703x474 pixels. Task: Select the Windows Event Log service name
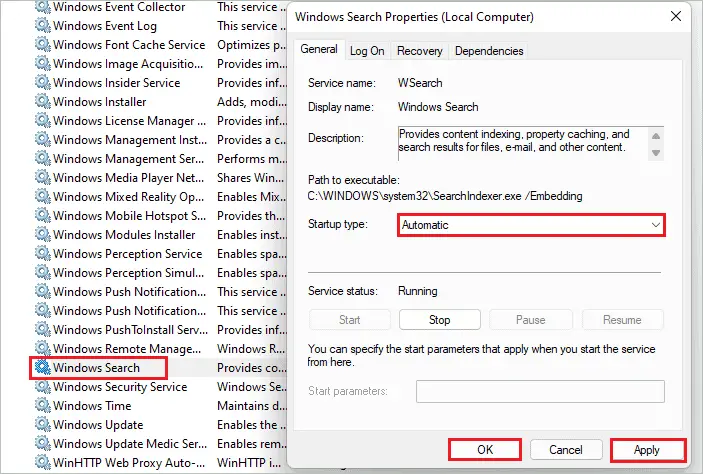click(104, 26)
